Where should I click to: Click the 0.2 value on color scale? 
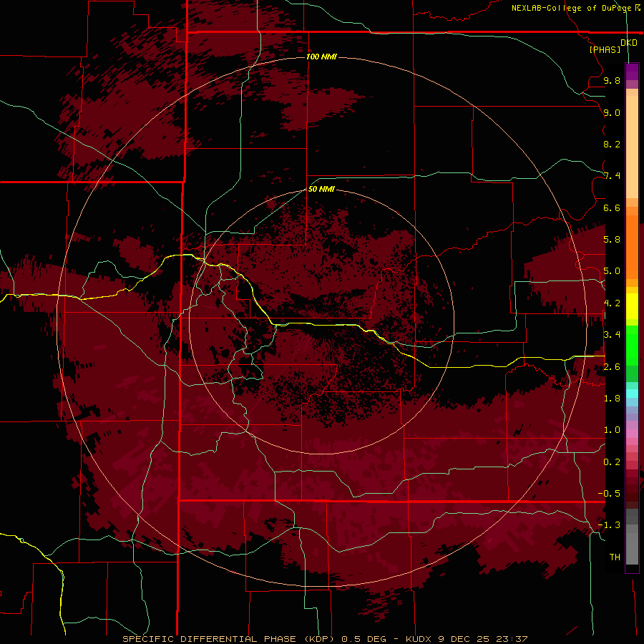(x=612, y=462)
